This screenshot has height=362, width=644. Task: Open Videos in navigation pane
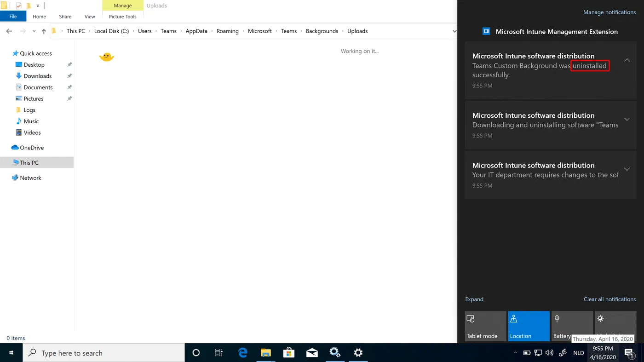click(32, 132)
